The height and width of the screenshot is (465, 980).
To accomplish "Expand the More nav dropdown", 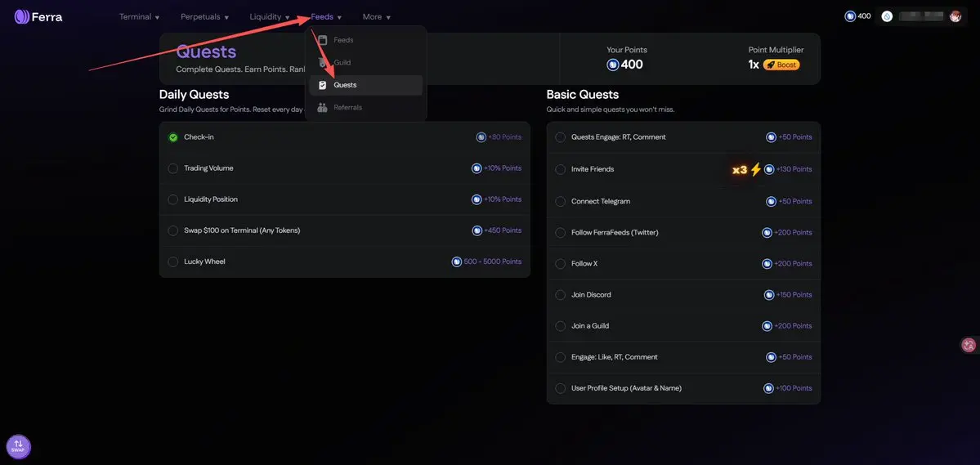I will 377,17.
